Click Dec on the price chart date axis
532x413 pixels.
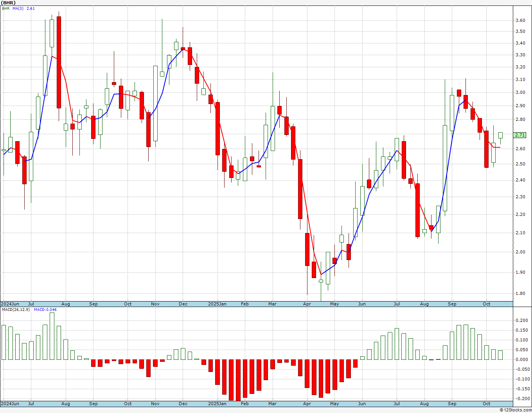183,304
